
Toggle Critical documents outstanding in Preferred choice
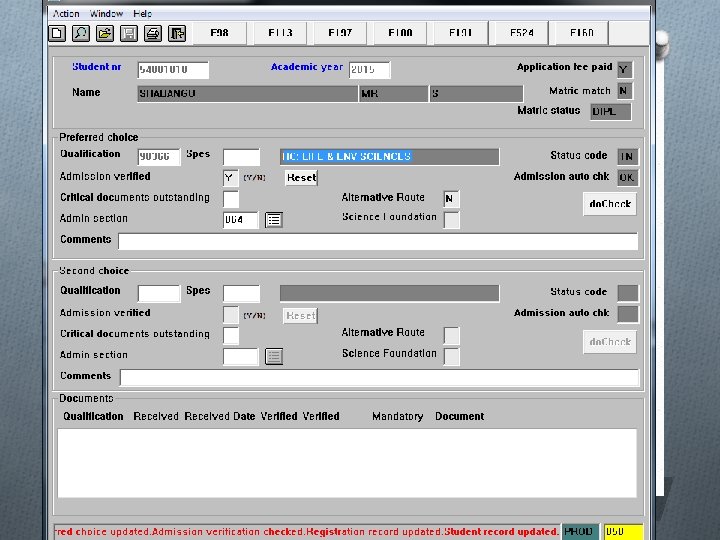231,199
